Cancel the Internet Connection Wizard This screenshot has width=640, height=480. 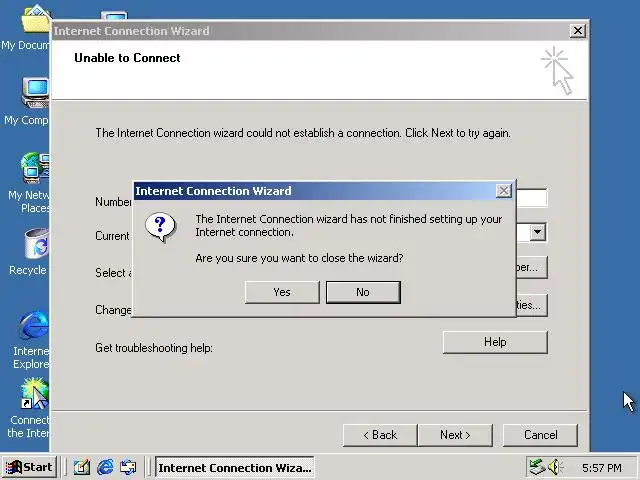[x=540, y=435]
